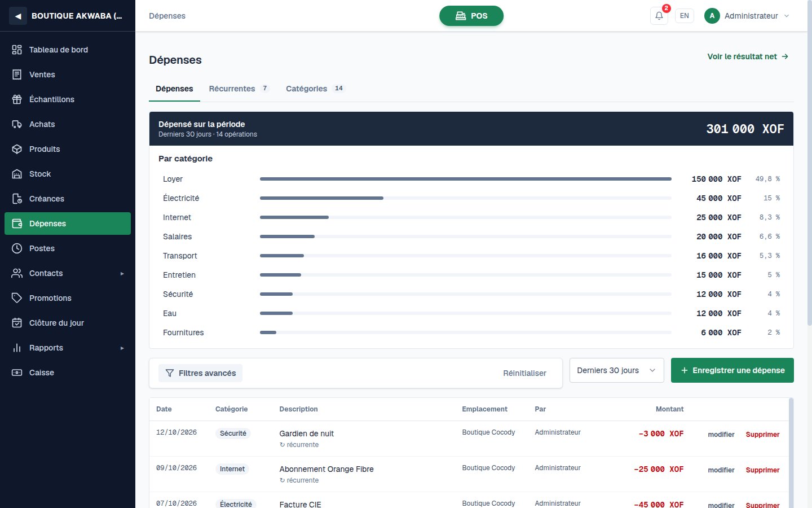Click the Date column header
This screenshot has width=812, height=508.
[x=164, y=409]
